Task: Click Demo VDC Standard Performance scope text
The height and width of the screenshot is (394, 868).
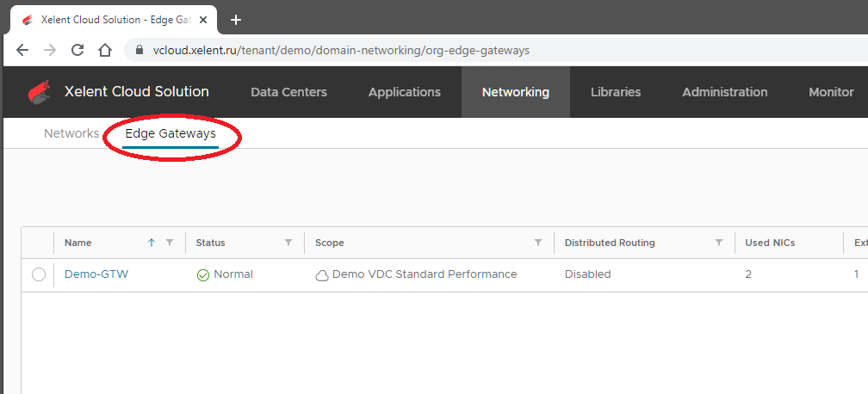Action: pos(425,274)
